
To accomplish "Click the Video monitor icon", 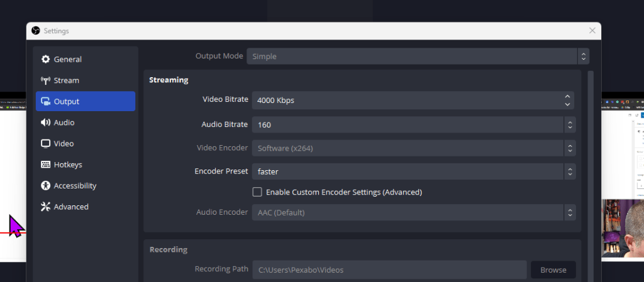I will [45, 143].
